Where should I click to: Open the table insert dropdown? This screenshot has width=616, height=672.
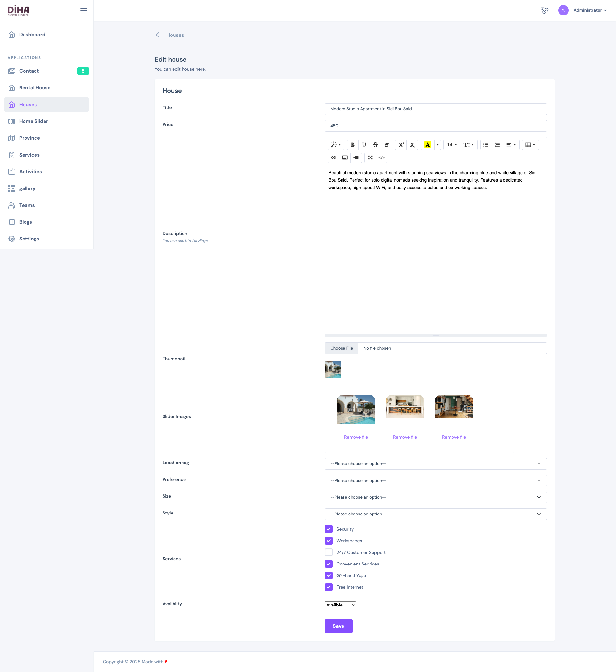click(x=530, y=145)
